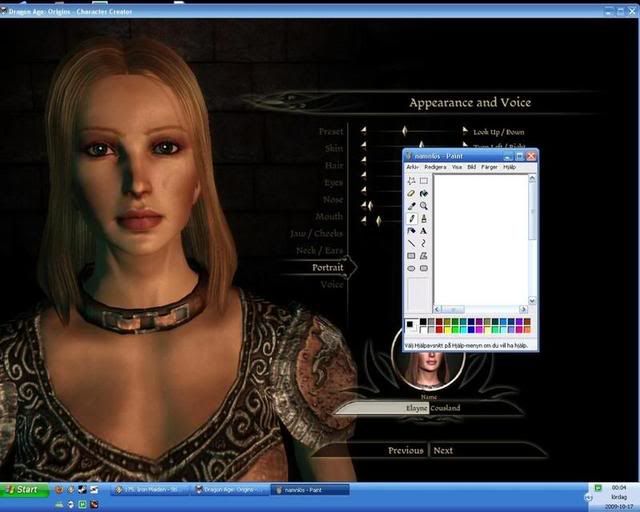The height and width of the screenshot is (512, 640).
Task: Click the Next button
Action: pos(443,451)
